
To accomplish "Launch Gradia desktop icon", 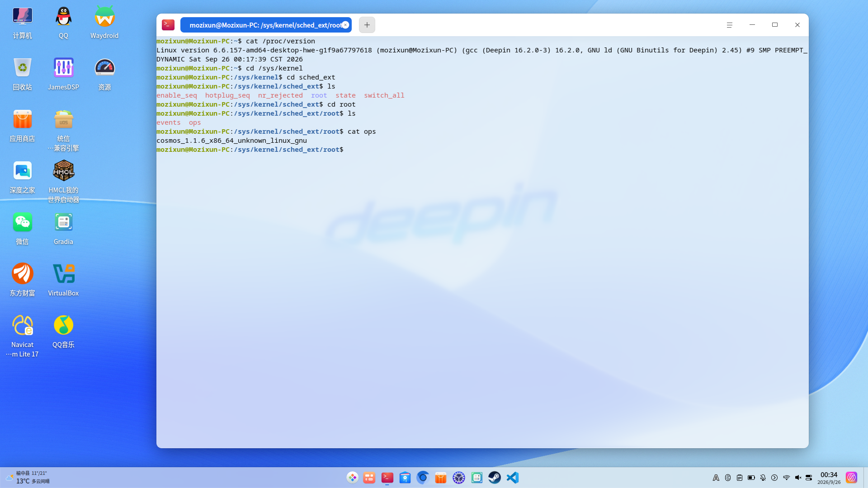I will point(63,223).
